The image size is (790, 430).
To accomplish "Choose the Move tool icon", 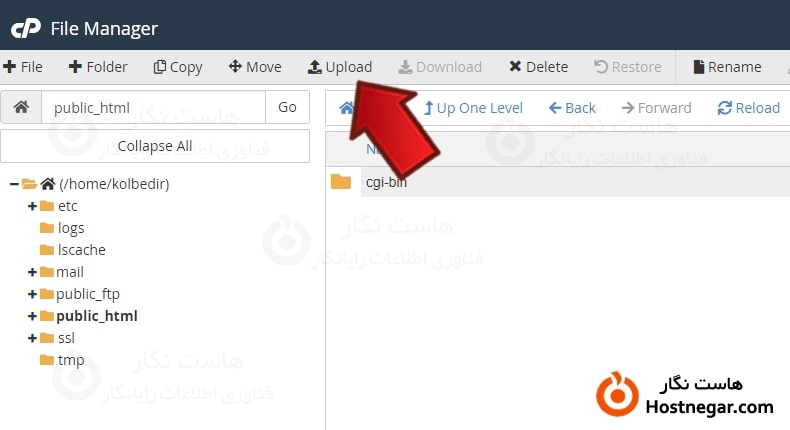I will coord(235,66).
